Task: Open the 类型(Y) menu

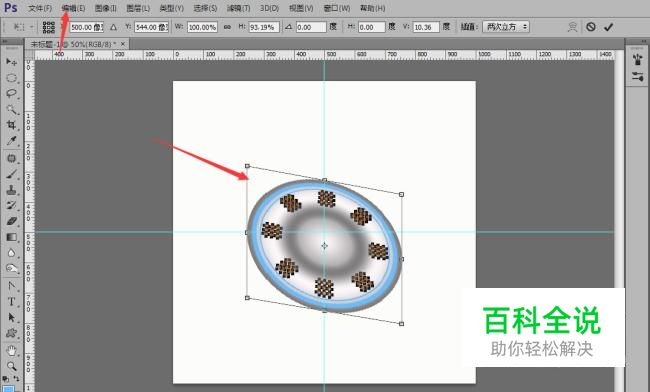Action: pyautogui.click(x=171, y=8)
